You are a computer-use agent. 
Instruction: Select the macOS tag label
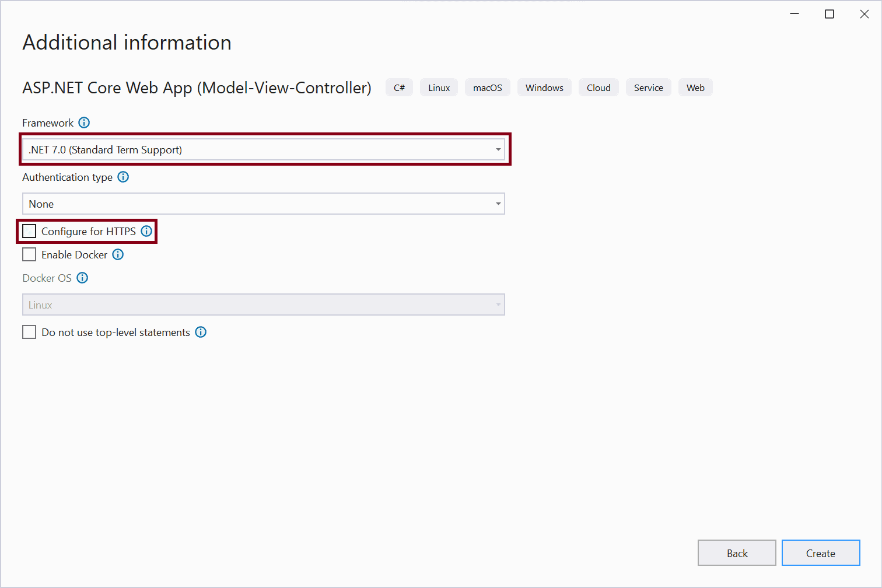487,87
